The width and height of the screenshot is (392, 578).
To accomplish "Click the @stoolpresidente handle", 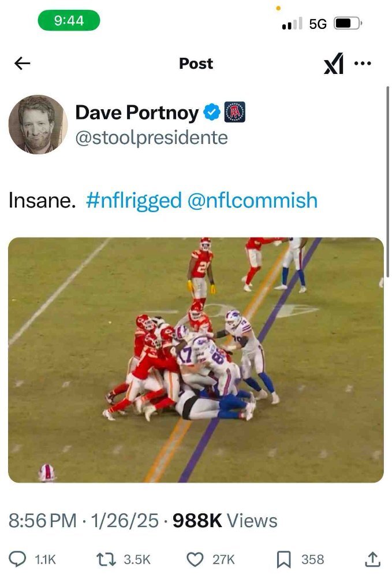I will pos(152,138).
